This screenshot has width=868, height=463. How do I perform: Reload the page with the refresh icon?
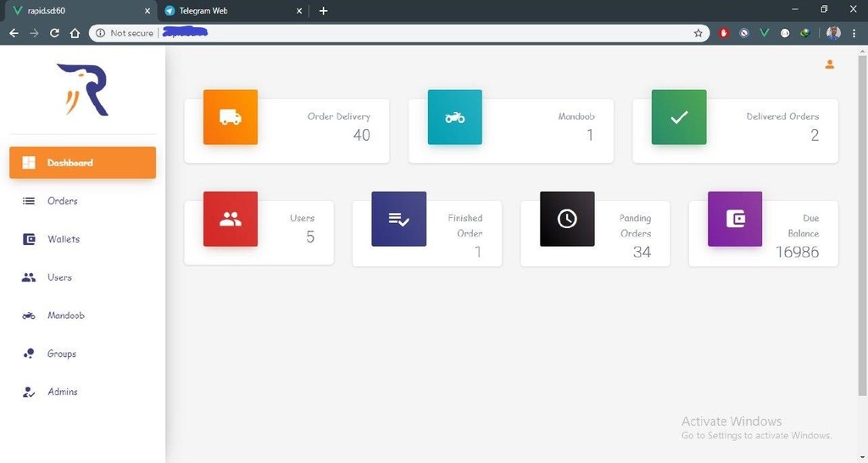tap(54, 33)
